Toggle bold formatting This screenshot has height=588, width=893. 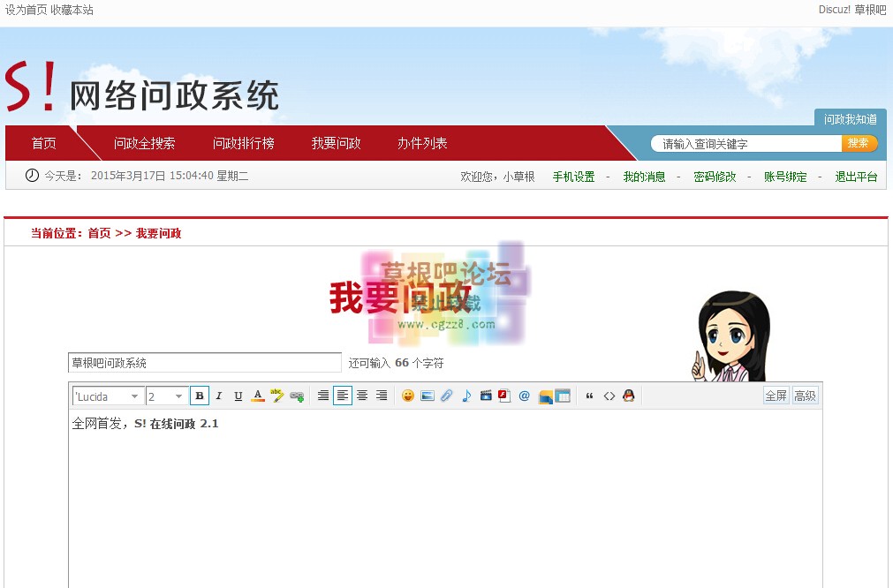200,396
